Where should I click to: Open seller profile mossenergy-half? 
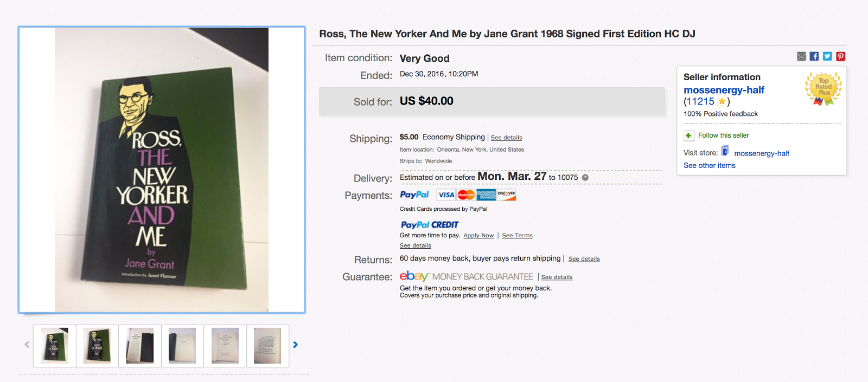[x=724, y=90]
